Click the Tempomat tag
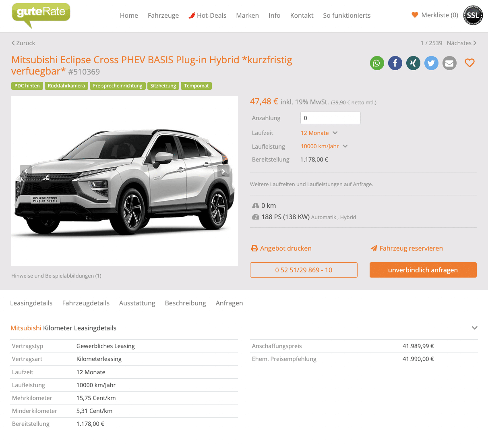Viewport: 488px width, 448px height. click(196, 86)
